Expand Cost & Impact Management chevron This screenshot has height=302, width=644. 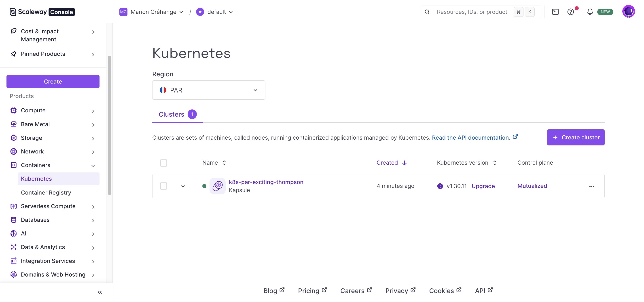[93, 32]
